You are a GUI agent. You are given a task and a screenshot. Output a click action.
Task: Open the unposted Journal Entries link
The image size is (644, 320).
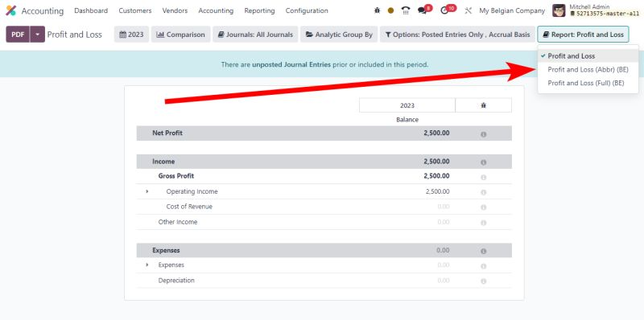(291, 64)
